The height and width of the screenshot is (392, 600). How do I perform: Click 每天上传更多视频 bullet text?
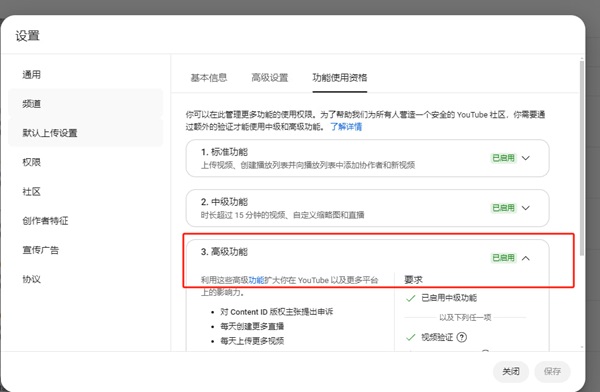[x=252, y=341]
